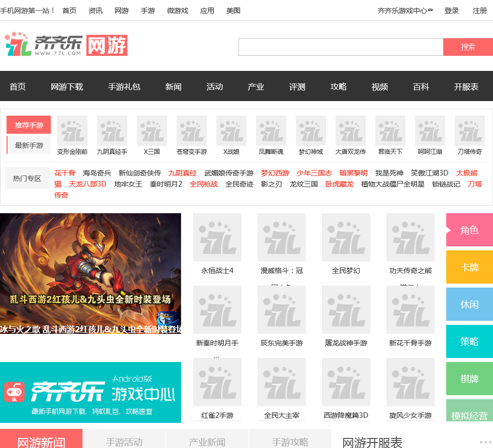Switch to the 最新手游 tab

(29, 145)
